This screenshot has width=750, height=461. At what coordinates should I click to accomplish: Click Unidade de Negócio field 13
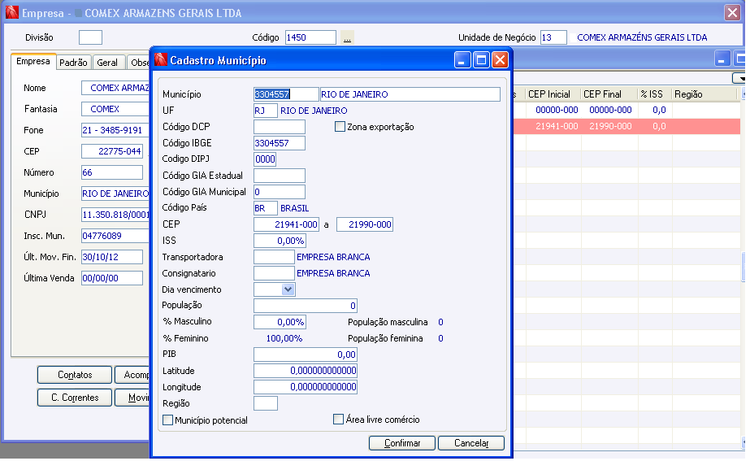tap(553, 37)
